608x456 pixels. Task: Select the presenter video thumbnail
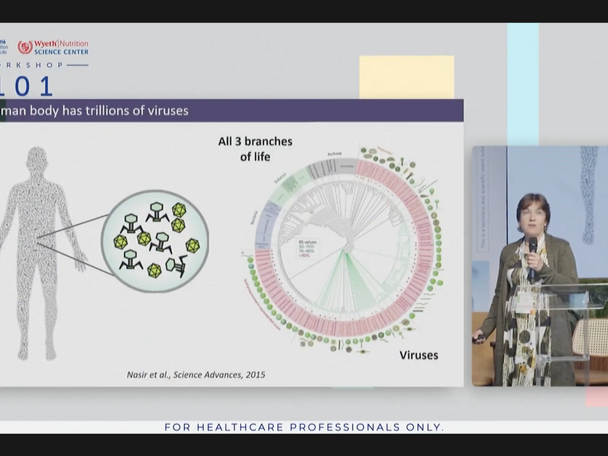pyautogui.click(x=539, y=266)
